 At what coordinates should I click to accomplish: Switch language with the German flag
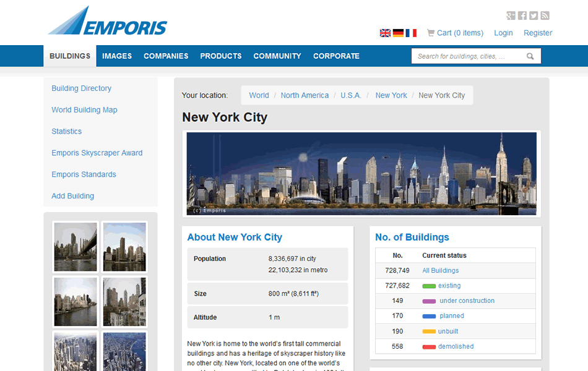click(398, 33)
